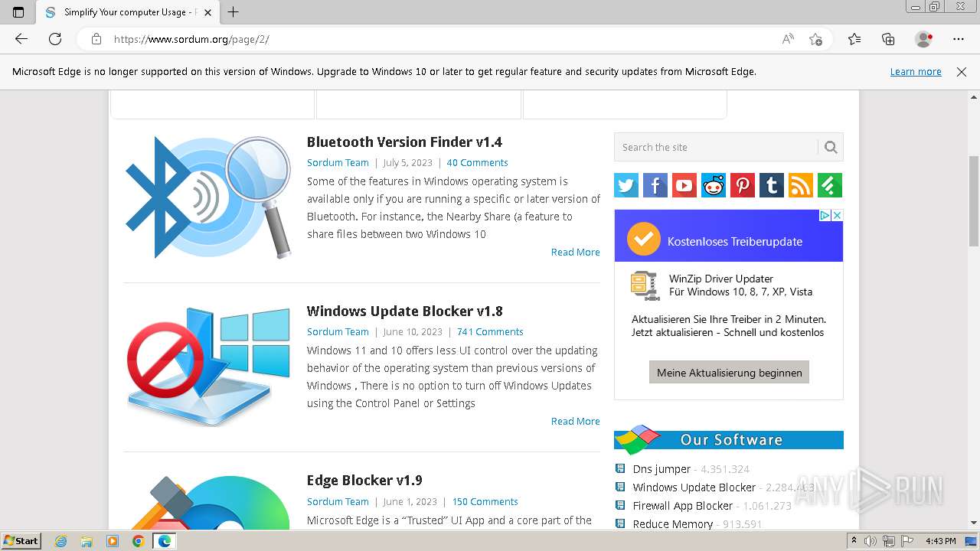View site information padlock icon
The width and height of the screenshot is (980, 551).
[96, 39]
